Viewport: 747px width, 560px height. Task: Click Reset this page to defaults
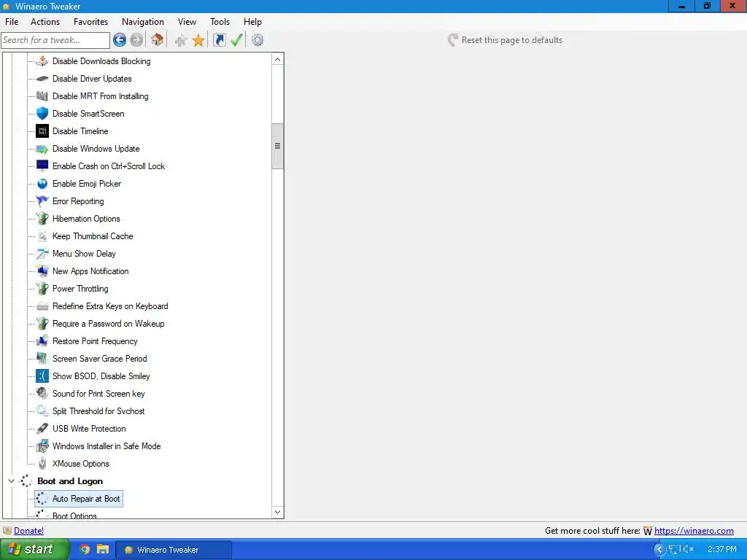506,40
